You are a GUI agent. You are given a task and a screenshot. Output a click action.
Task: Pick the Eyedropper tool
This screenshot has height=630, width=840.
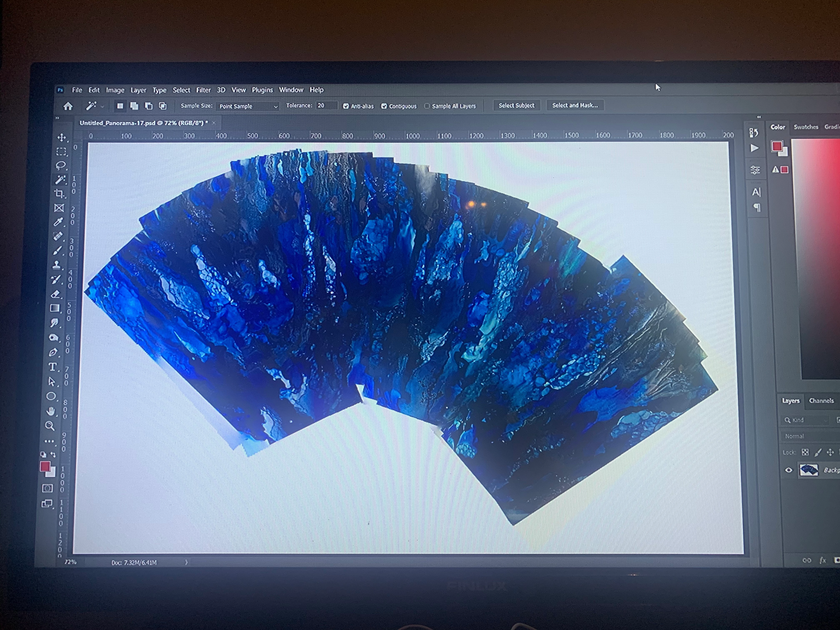[58, 222]
